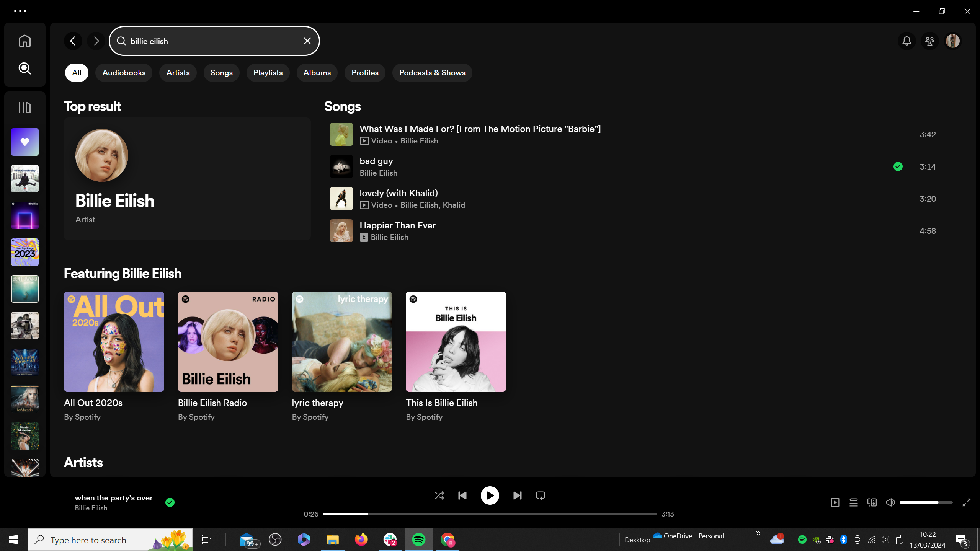Open the Windows action center notifications
Image resolution: width=980 pixels, height=551 pixels.
(x=962, y=540)
